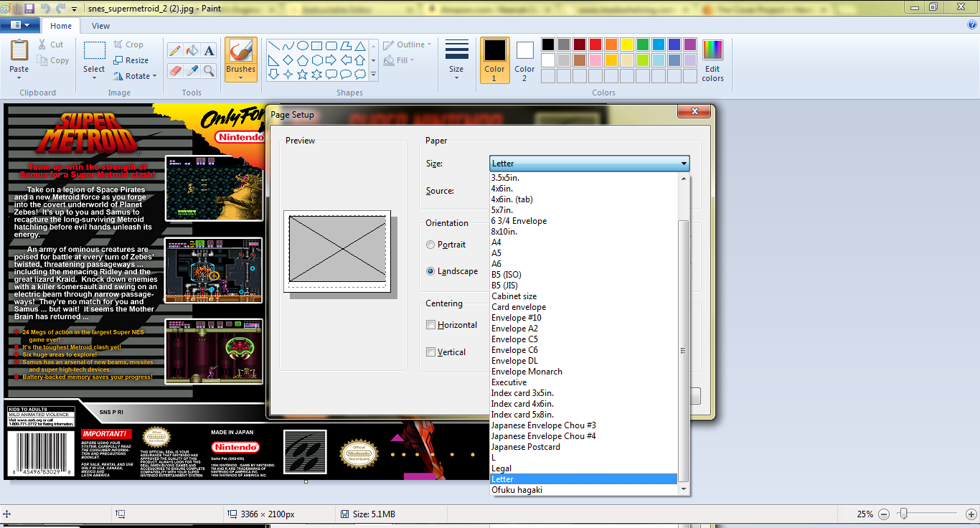Screen dimensions: 980x528
Task: Open the shape Outline dropdown
Action: 407,44
